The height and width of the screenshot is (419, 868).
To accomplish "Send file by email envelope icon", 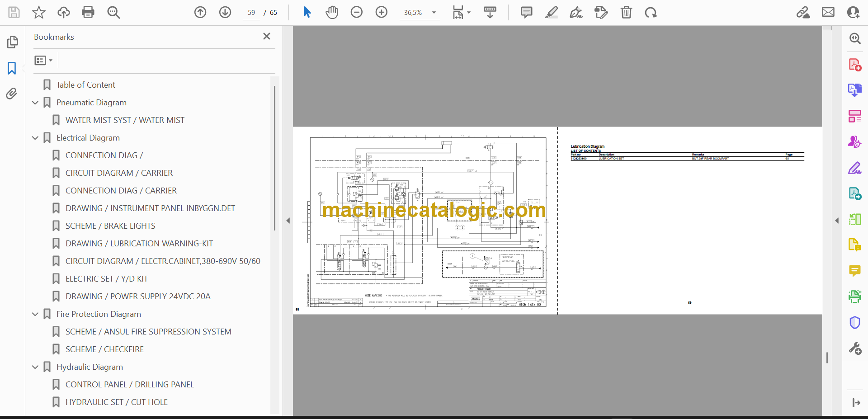I will (828, 12).
